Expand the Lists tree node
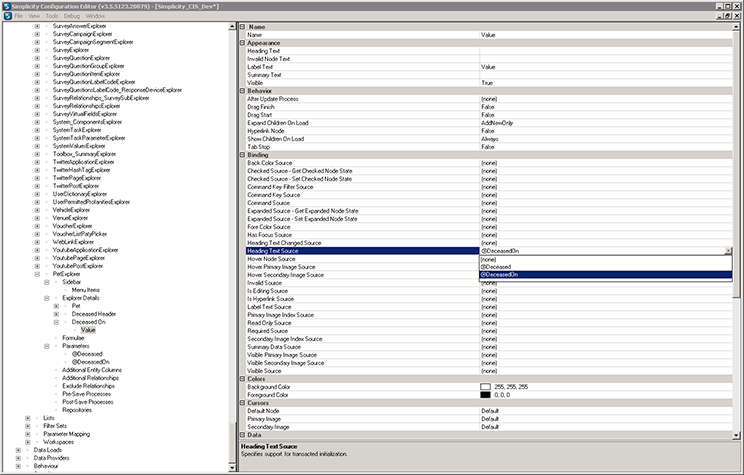This screenshot has width=744, height=475. [28, 418]
